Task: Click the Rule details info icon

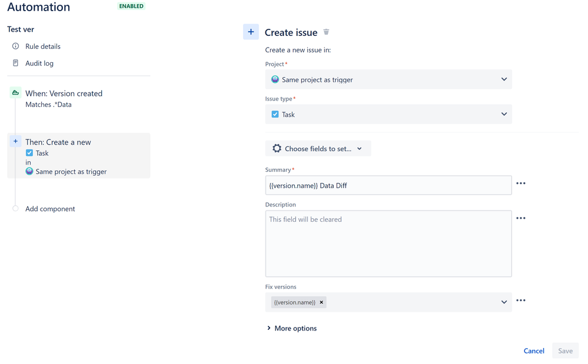Action: (15, 46)
